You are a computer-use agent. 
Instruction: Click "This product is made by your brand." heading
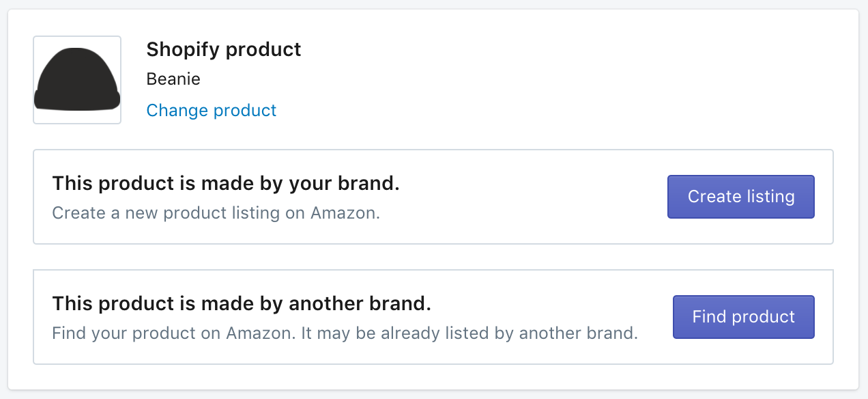pyautogui.click(x=226, y=183)
